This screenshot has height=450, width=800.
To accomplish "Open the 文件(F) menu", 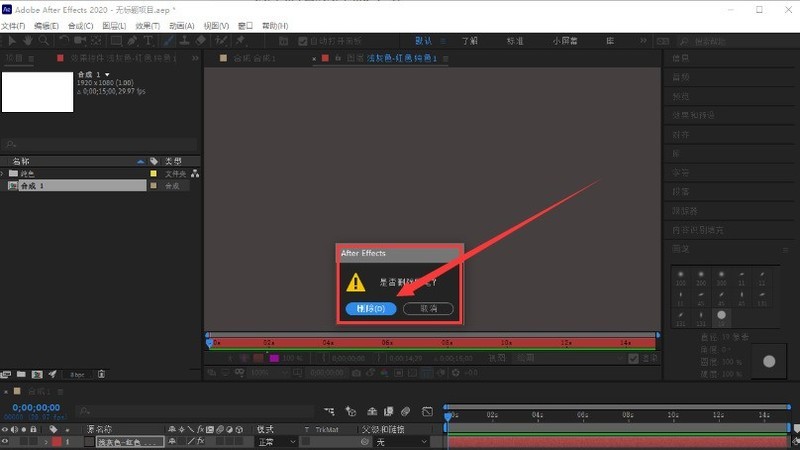I will pyautogui.click(x=14, y=25).
